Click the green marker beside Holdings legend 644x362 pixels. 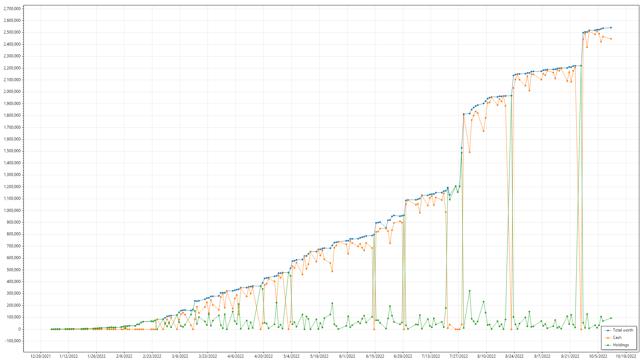click(608, 345)
